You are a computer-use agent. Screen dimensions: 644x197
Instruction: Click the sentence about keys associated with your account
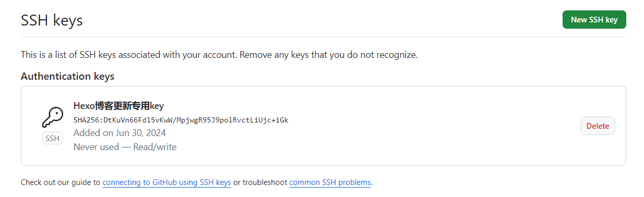click(x=129, y=55)
